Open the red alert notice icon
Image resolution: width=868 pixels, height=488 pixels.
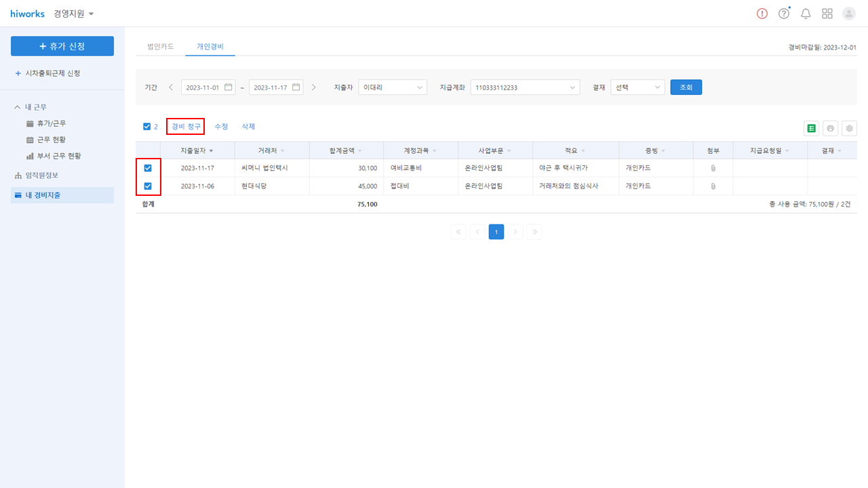pyautogui.click(x=762, y=14)
